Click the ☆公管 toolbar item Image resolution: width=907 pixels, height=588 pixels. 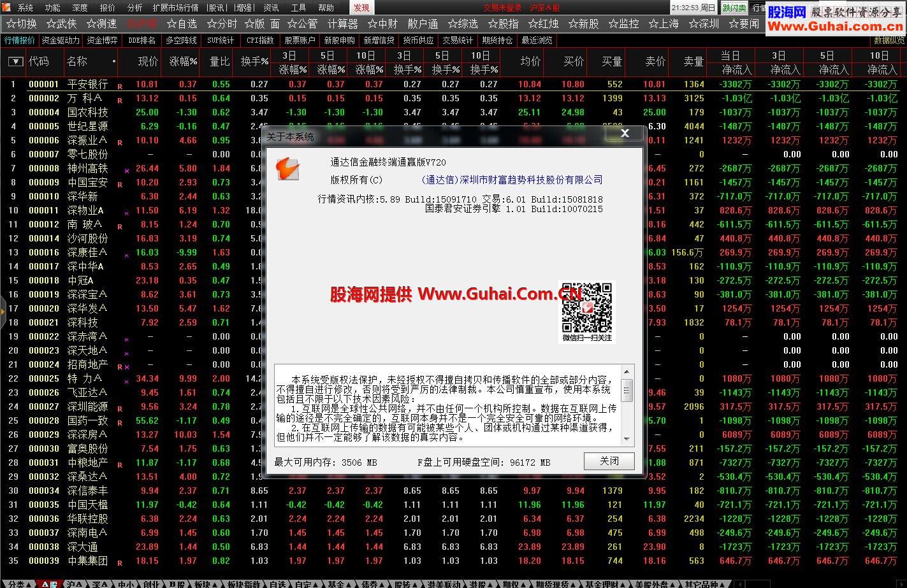pyautogui.click(x=302, y=24)
